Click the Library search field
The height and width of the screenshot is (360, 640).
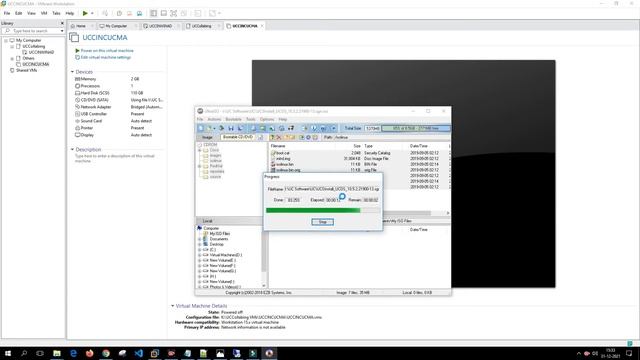(31, 31)
